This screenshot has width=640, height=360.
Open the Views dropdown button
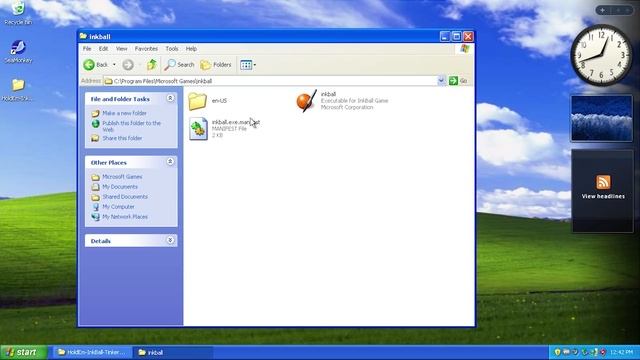point(248,64)
